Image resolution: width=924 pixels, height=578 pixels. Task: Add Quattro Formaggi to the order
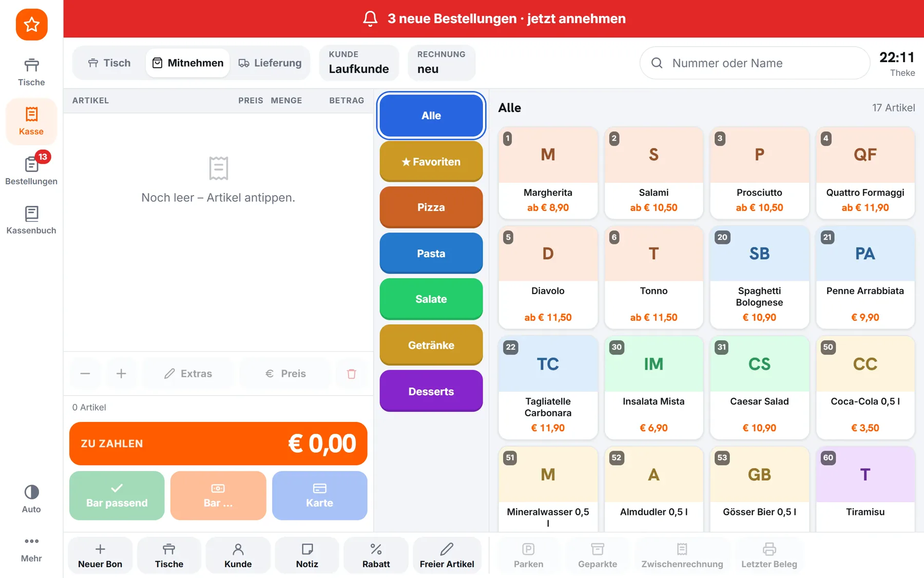click(865, 173)
